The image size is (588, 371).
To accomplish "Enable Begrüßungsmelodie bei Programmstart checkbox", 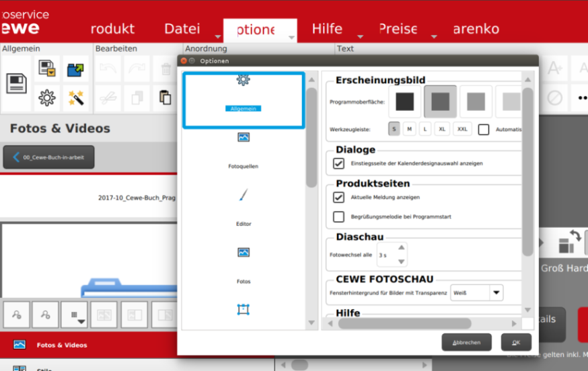I will (338, 216).
